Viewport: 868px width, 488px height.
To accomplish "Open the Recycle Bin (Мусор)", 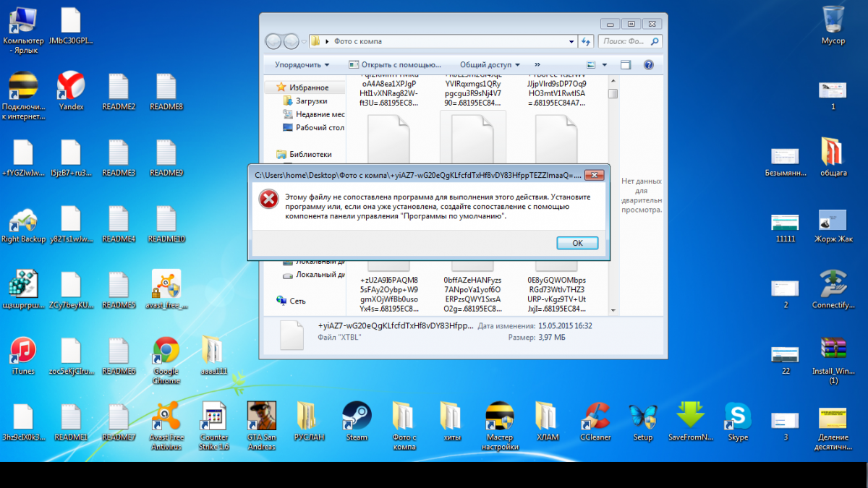I will click(x=833, y=20).
